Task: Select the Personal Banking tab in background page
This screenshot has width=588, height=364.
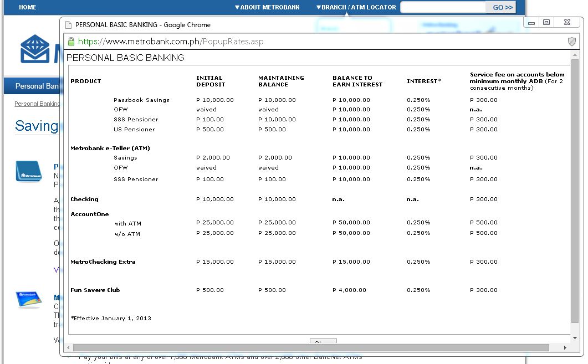Action: [x=32, y=86]
